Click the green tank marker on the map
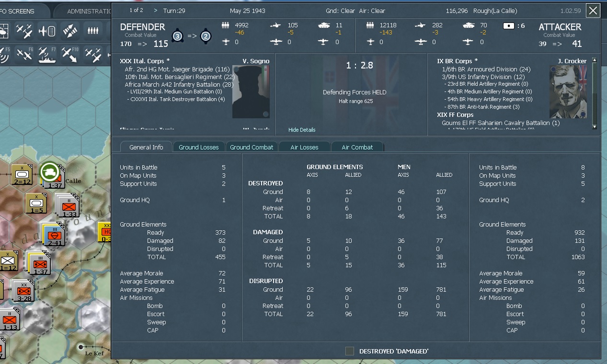607x364 pixels. click(x=49, y=171)
